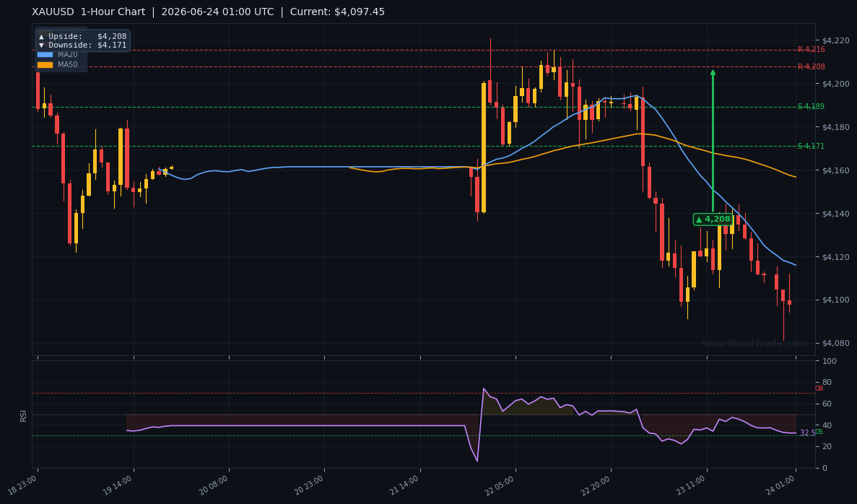This screenshot has width=857, height=504.
Task: Click the S 4,189 support label
Action: point(811,107)
